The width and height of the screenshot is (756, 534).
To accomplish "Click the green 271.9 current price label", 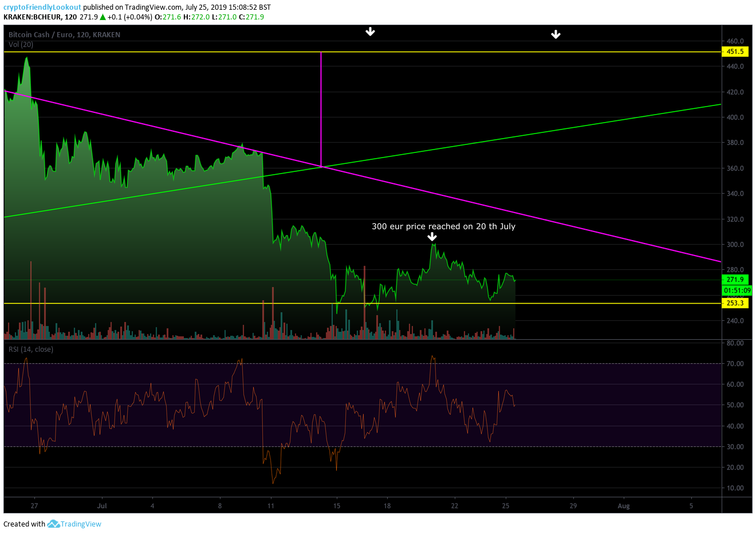I will [x=735, y=280].
